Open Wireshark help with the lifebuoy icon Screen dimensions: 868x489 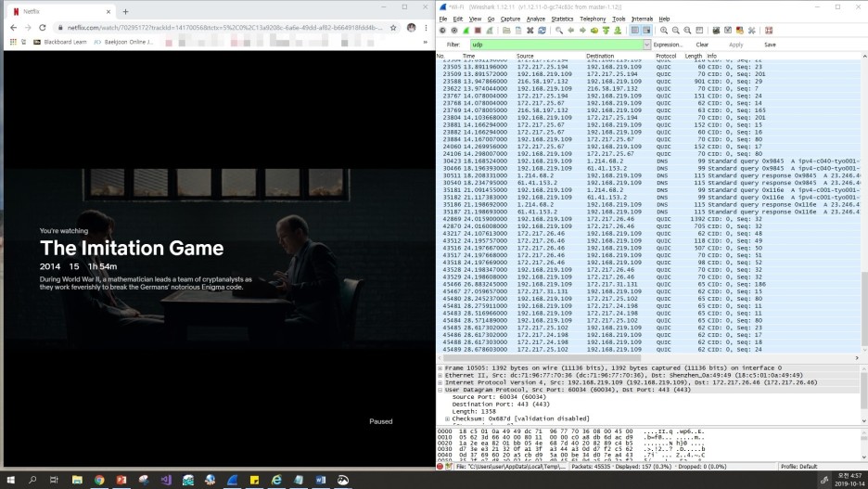coord(769,31)
